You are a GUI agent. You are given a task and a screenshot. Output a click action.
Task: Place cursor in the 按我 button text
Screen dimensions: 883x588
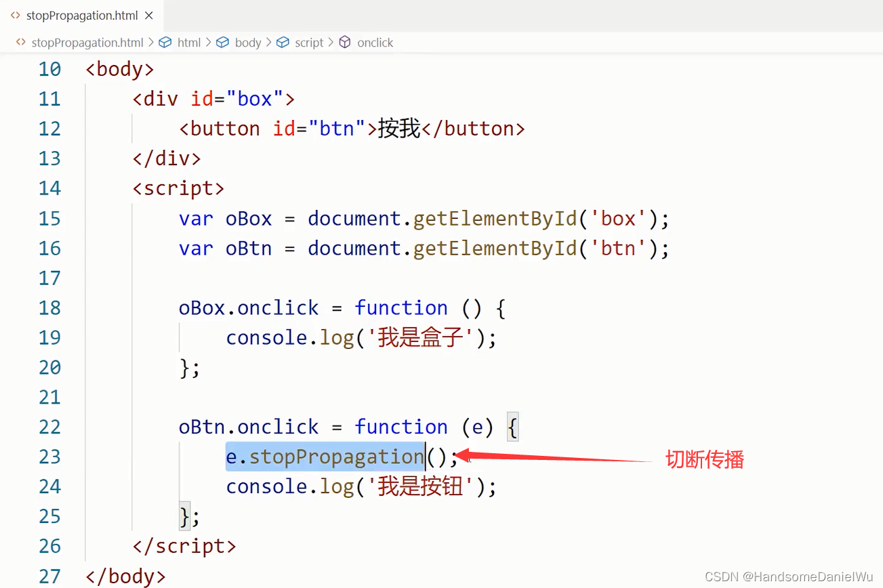coord(399,128)
